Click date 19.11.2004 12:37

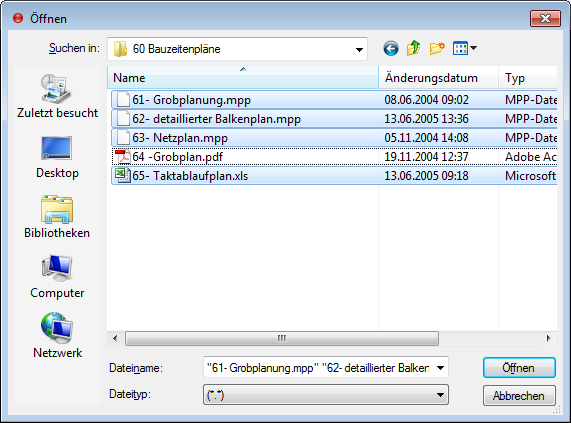point(426,157)
